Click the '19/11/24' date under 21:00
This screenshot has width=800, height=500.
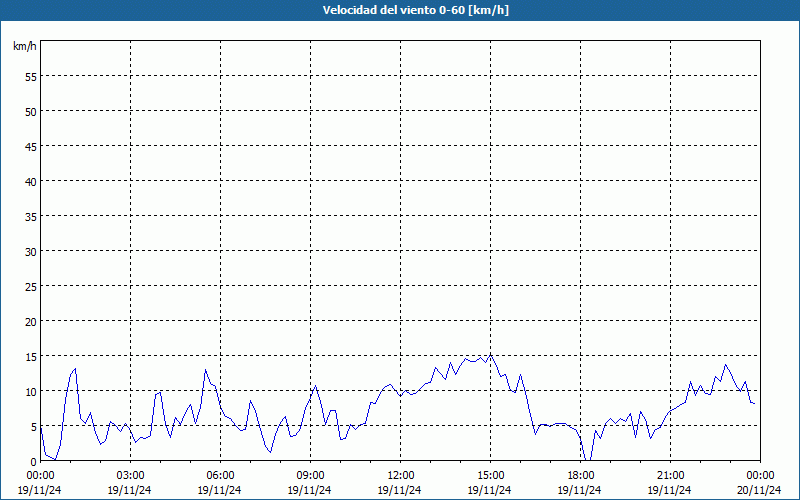pyautogui.click(x=670, y=490)
